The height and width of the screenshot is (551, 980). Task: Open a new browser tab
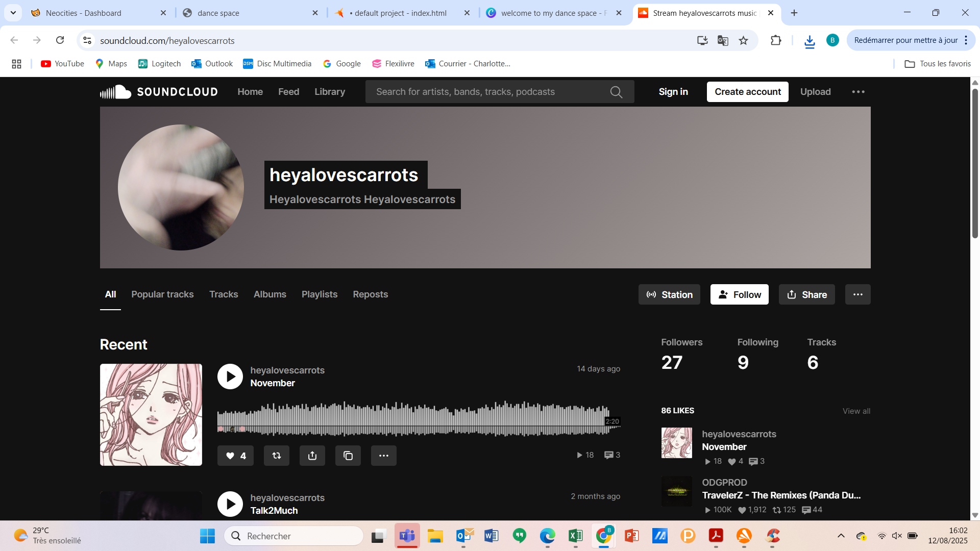[x=794, y=13]
